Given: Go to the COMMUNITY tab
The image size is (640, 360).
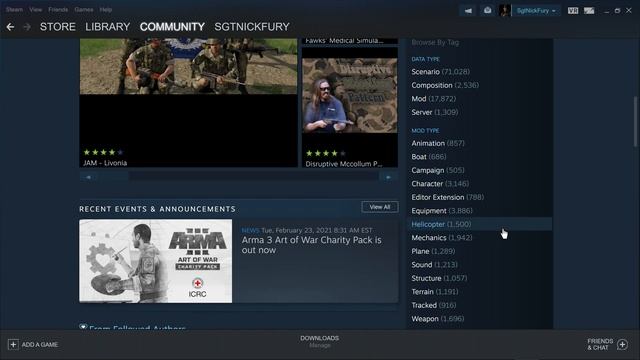Looking at the screenshot, I should 172,27.
